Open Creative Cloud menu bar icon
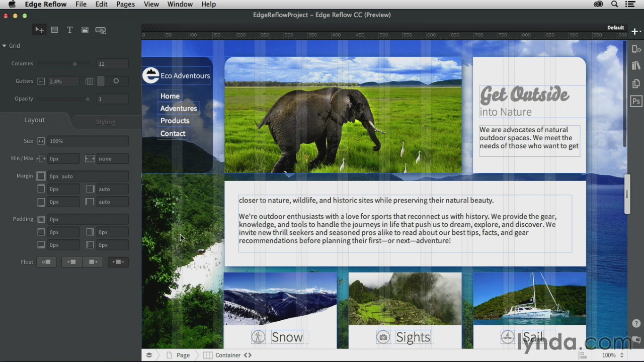The image size is (644, 362). click(x=598, y=4)
